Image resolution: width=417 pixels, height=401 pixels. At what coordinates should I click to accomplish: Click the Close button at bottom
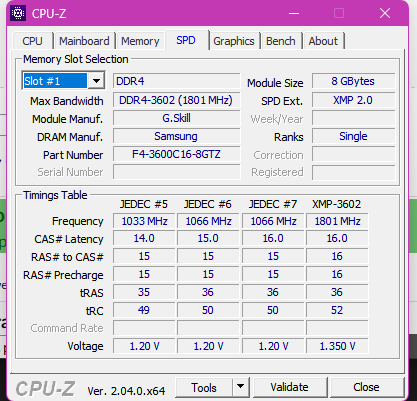(366, 387)
